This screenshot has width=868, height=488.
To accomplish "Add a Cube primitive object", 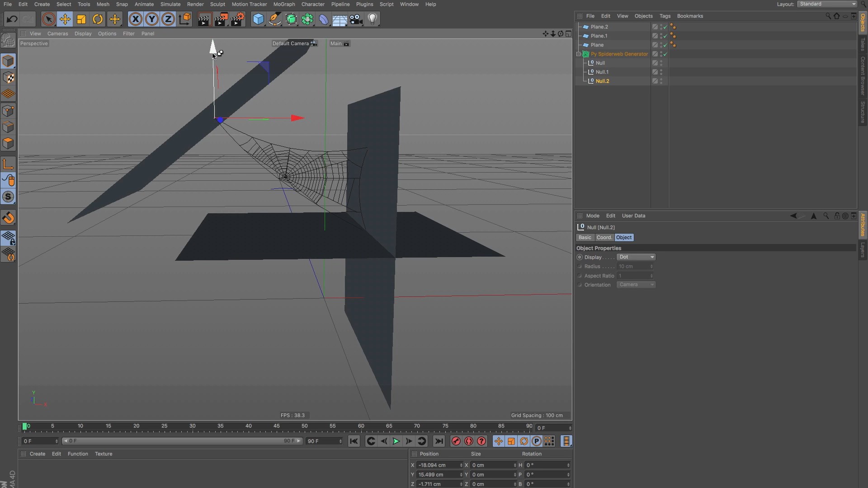I will coord(258,19).
